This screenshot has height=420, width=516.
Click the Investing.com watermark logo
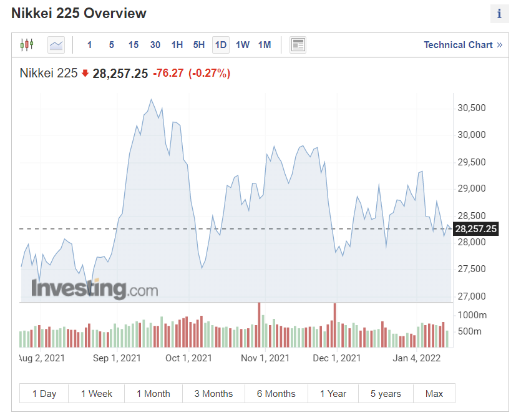click(x=95, y=289)
